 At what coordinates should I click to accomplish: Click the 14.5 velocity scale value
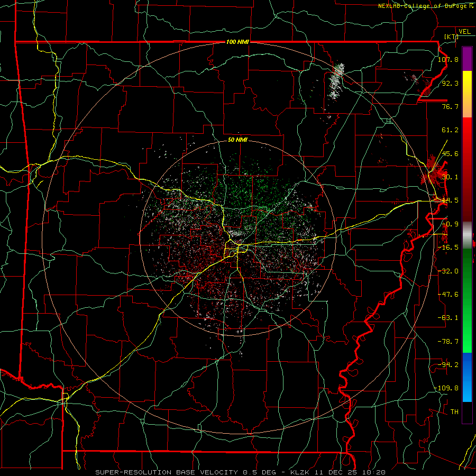click(450, 200)
